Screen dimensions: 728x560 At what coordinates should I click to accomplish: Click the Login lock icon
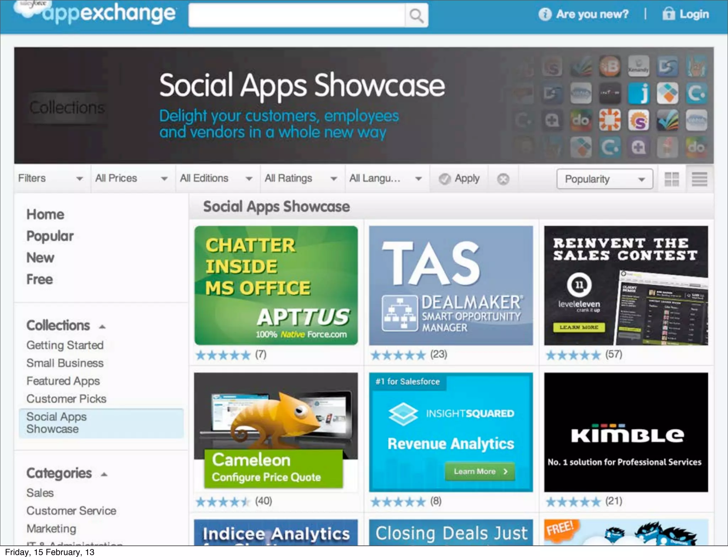pos(668,14)
